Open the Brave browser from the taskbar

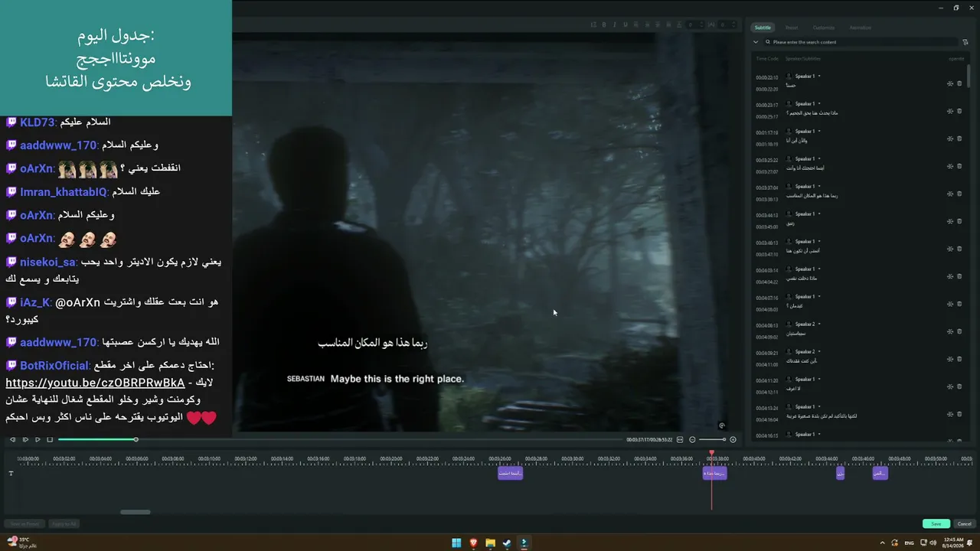click(x=473, y=543)
